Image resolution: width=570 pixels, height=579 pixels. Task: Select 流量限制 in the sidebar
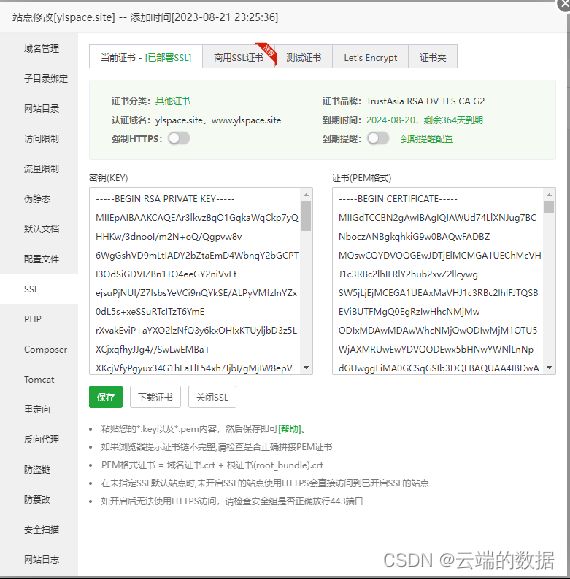(x=41, y=169)
